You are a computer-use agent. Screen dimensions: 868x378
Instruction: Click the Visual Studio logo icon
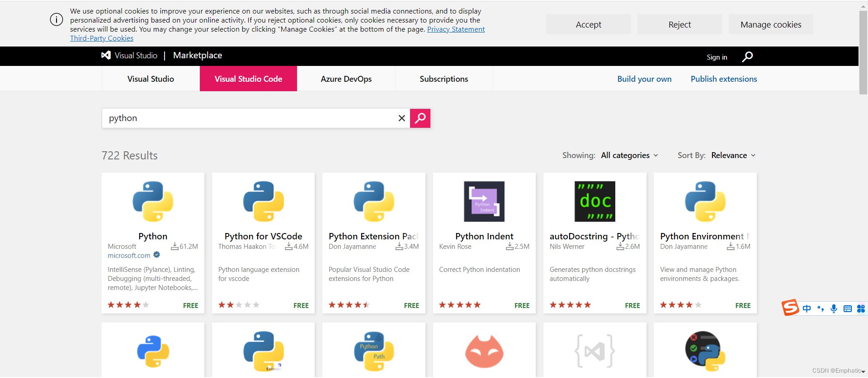point(106,55)
